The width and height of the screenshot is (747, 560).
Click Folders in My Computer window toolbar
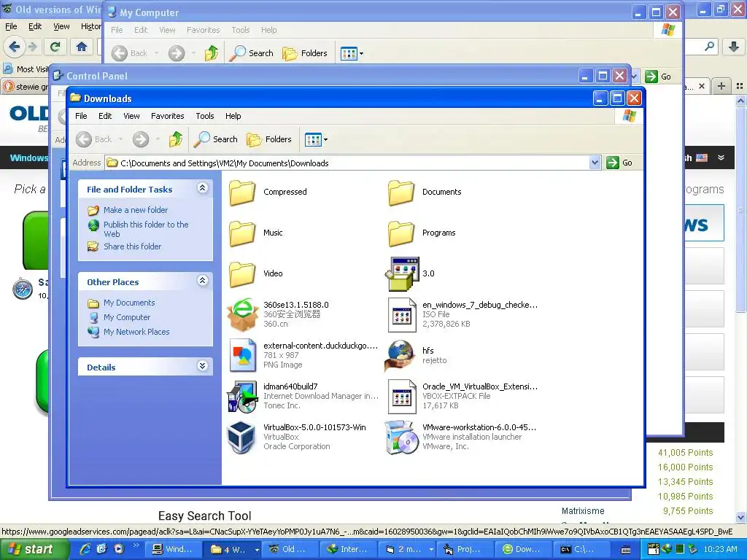point(305,52)
